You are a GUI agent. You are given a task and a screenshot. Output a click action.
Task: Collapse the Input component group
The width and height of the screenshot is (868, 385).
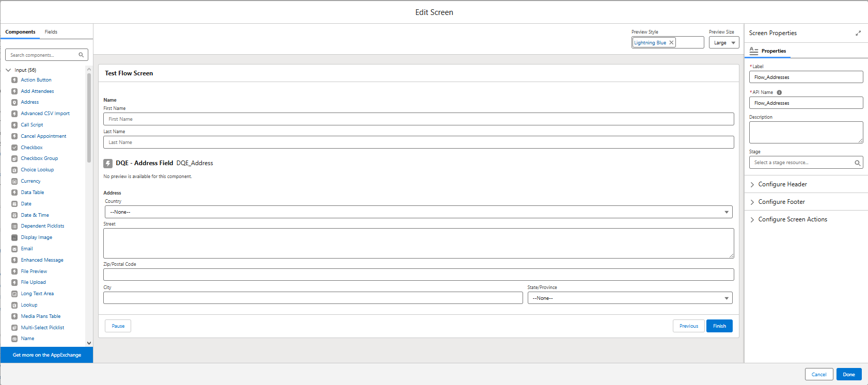tap(8, 70)
